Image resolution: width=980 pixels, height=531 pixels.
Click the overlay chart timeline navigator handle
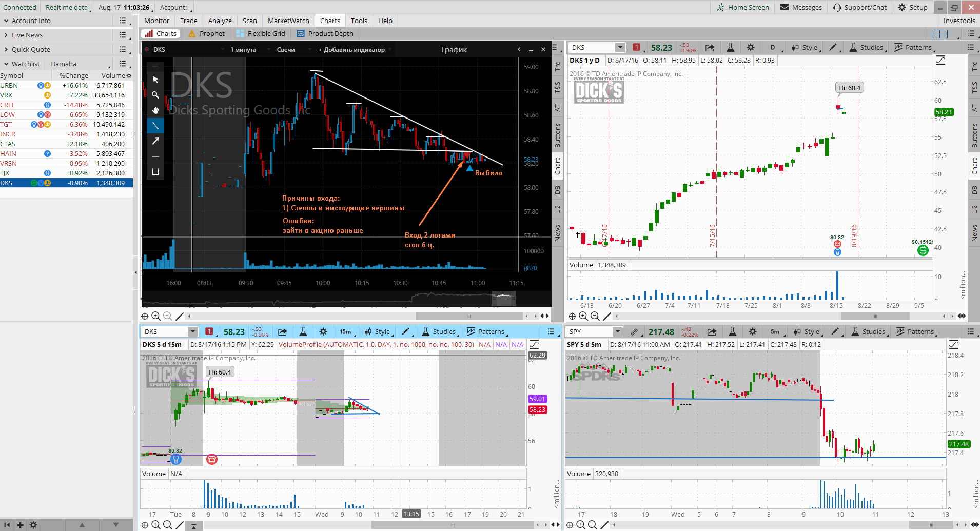point(504,298)
